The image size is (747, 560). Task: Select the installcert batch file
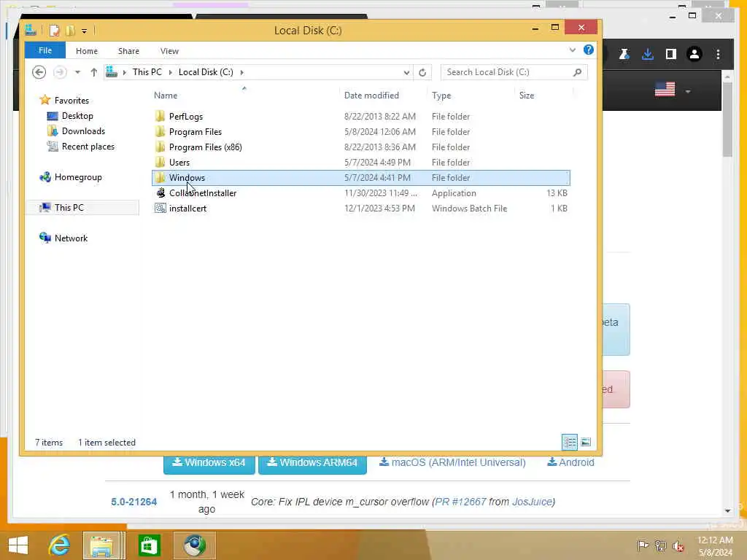click(187, 208)
